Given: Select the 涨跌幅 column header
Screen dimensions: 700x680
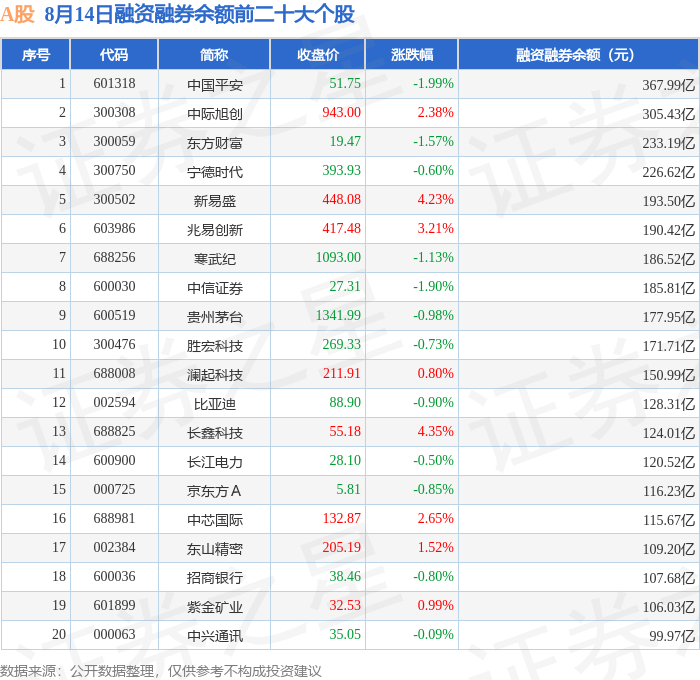Looking at the screenshot, I should pyautogui.click(x=412, y=54).
